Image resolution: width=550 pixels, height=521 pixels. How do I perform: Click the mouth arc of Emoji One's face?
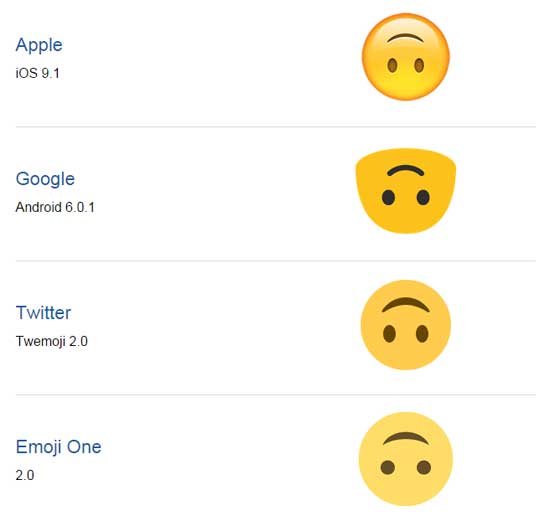click(406, 439)
